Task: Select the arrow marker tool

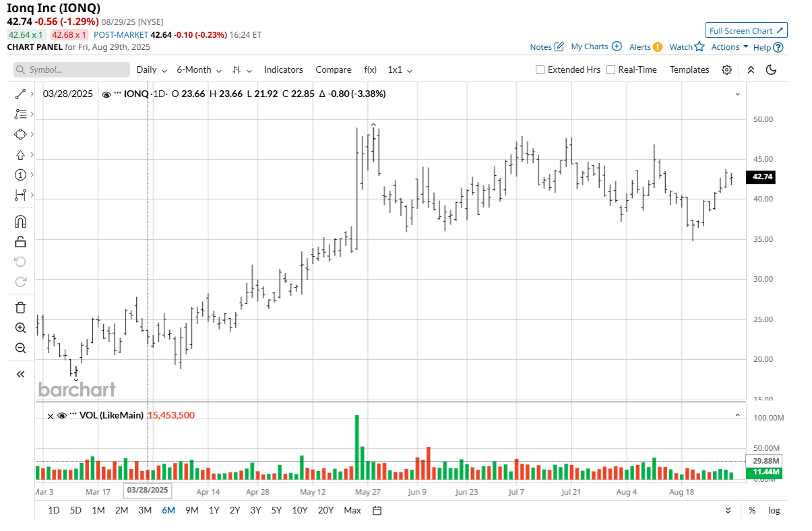Action: point(20,154)
